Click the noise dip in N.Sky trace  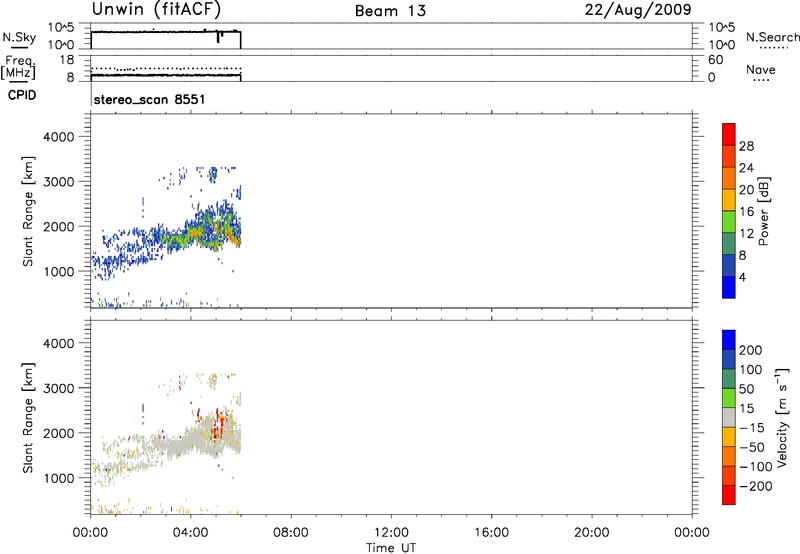coord(219,37)
